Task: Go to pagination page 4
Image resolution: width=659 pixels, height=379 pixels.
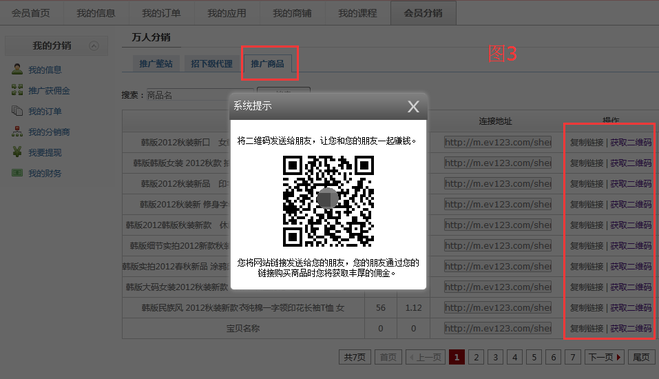Action: (x=515, y=357)
